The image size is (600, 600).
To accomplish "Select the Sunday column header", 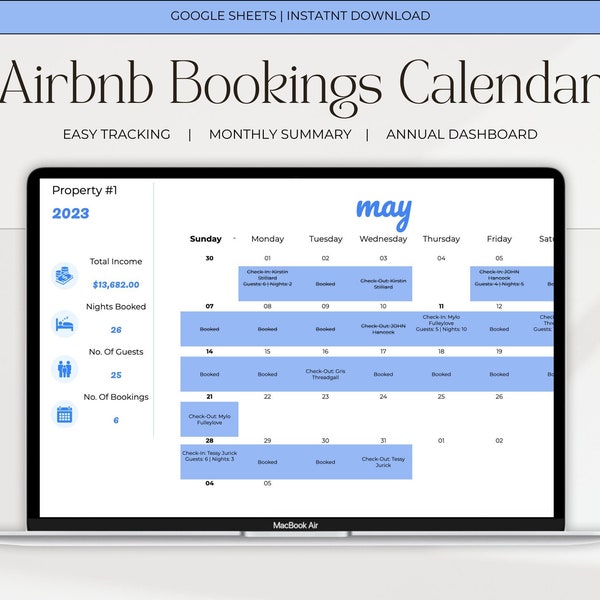I will coord(205,239).
